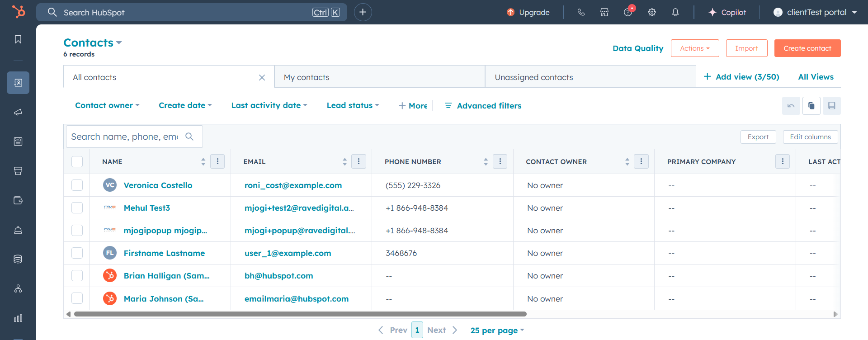
Task: Switch to the My contacts tab
Action: click(x=380, y=77)
